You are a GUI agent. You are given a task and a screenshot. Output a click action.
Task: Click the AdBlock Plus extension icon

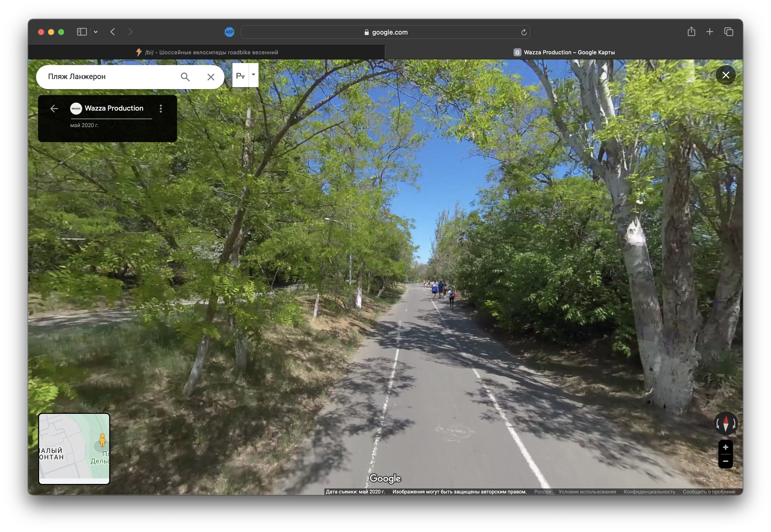(x=229, y=32)
